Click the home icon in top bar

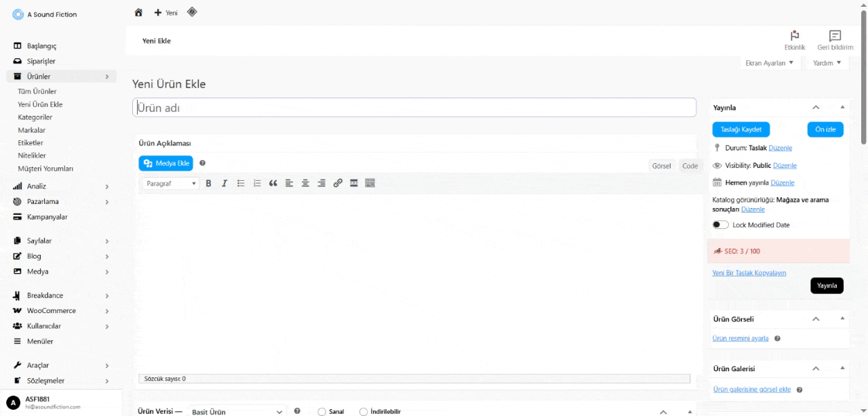click(x=138, y=12)
